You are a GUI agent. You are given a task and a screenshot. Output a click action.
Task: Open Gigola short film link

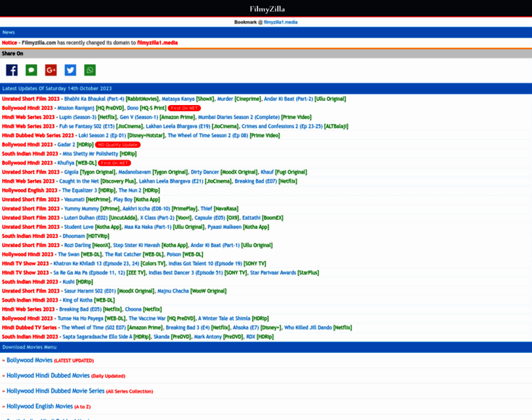71,172
